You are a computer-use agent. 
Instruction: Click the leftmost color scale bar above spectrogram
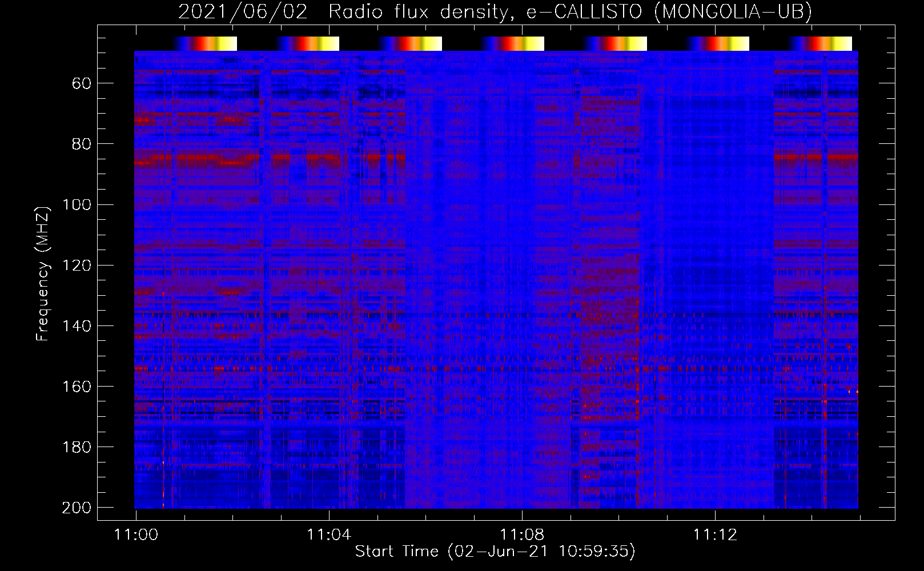(x=205, y=43)
